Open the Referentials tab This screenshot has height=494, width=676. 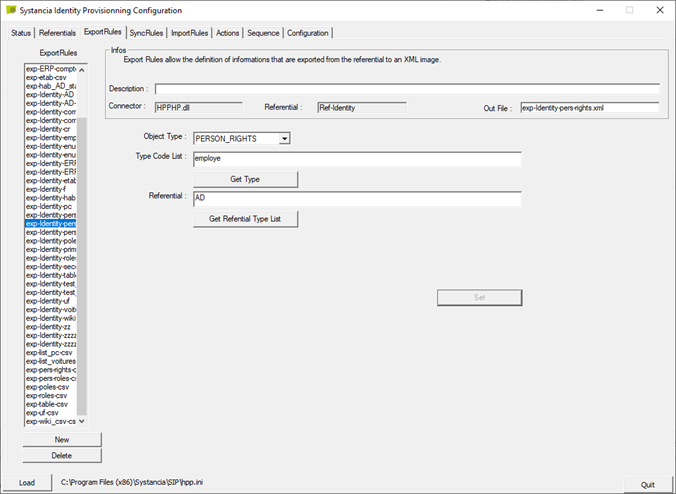tap(57, 33)
